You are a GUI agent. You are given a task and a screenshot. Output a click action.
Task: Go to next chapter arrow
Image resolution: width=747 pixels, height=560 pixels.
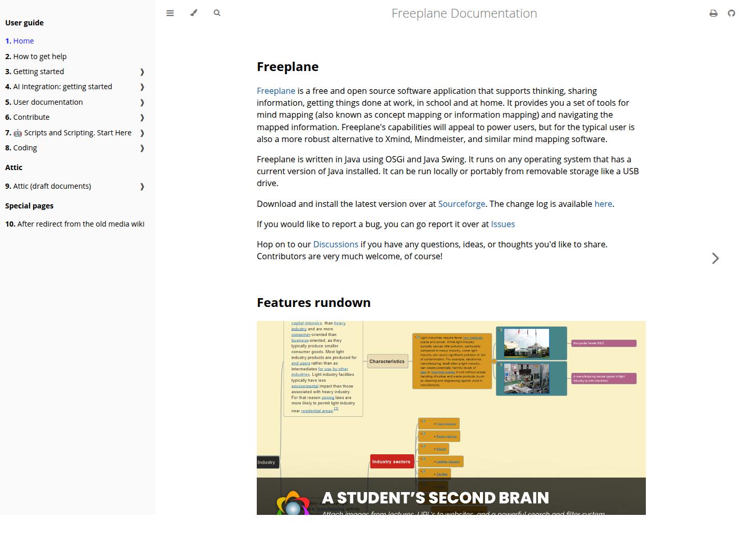click(715, 258)
